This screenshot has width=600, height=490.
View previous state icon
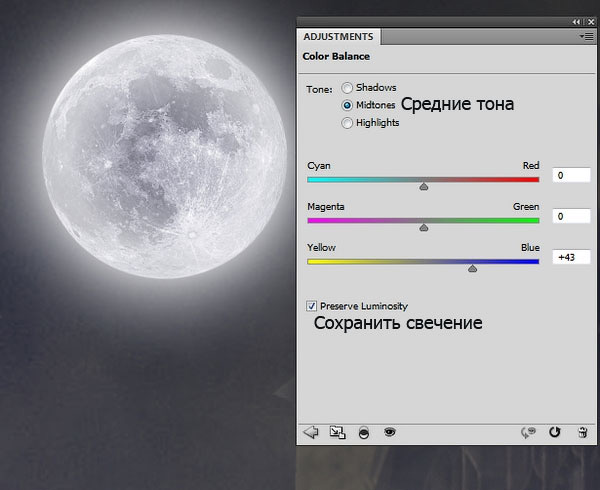[x=528, y=433]
